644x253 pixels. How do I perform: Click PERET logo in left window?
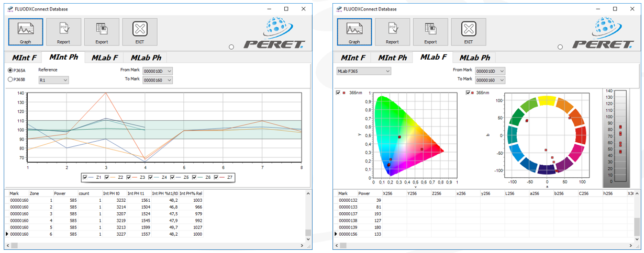point(275,33)
